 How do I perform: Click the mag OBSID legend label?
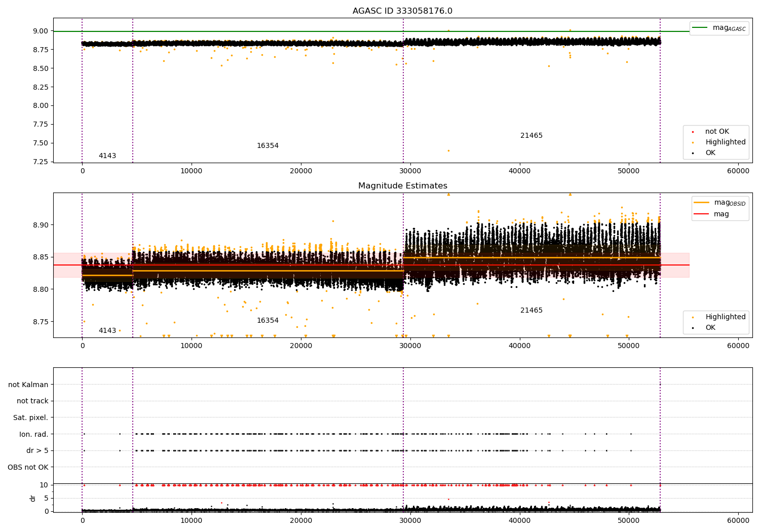[730, 203]
